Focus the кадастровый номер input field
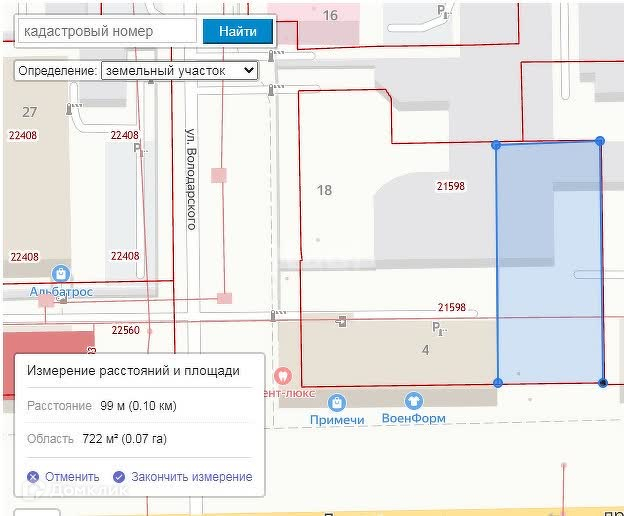624x516 pixels. (x=107, y=31)
